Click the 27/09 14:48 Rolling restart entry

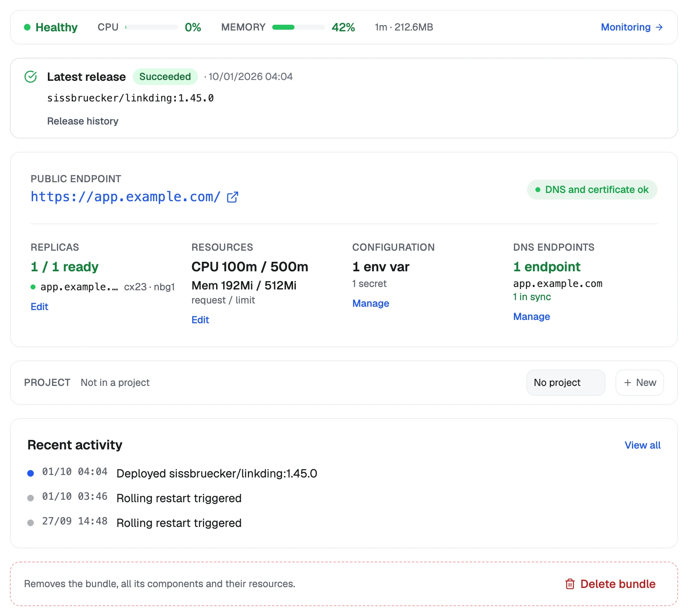134,523
